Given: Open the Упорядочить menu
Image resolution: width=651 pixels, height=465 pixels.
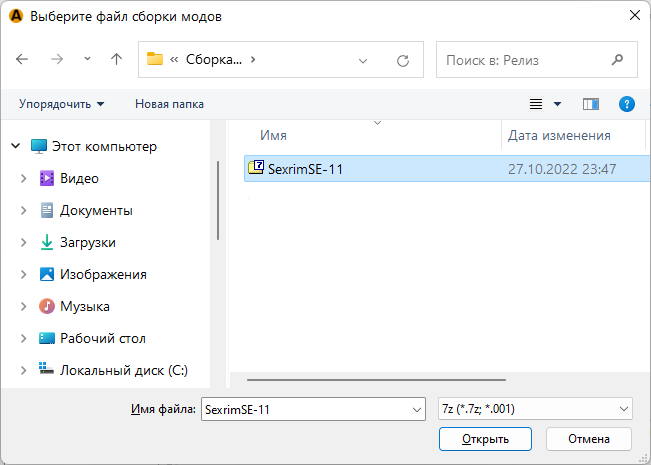Looking at the screenshot, I should click(61, 104).
